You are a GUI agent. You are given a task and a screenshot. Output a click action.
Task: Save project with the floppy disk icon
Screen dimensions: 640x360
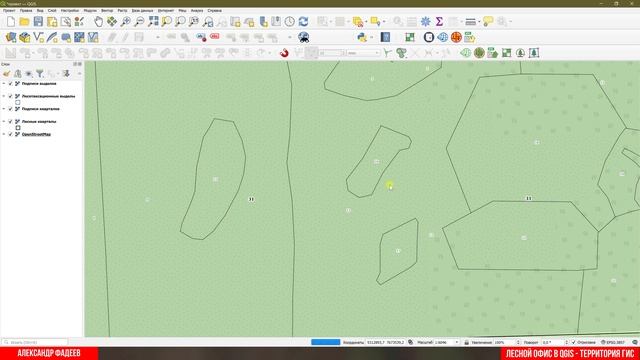(38, 22)
